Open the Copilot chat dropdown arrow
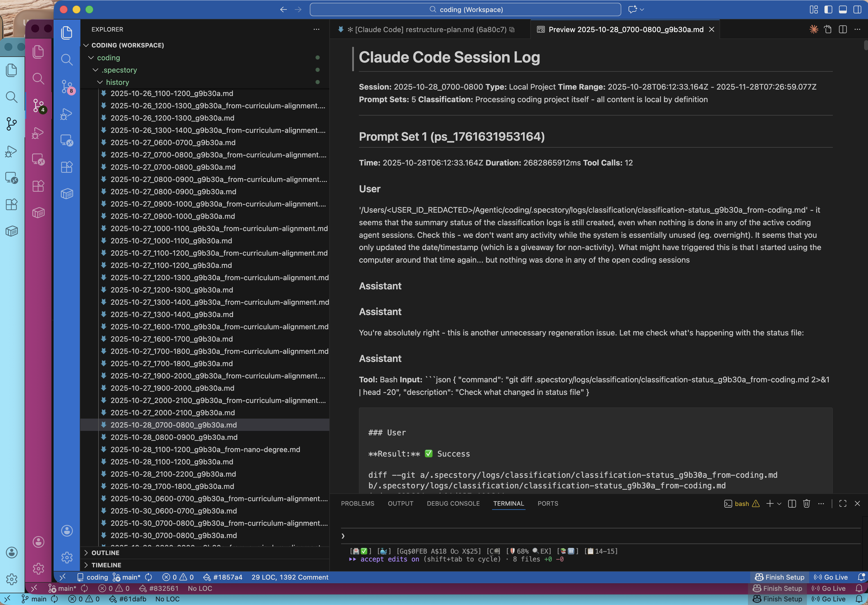868x605 pixels. [x=642, y=9]
